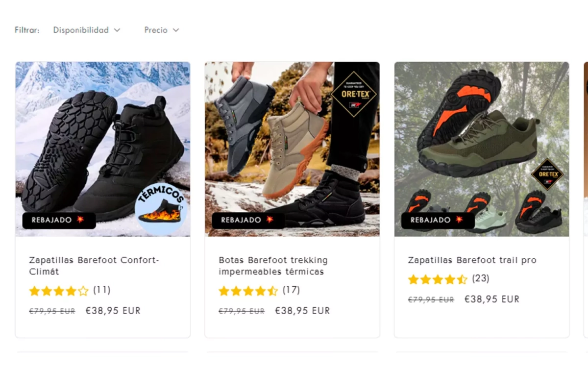Image resolution: width=588 pixels, height=371 pixels.
Task: Expand the Precio filter dropdown
Action: [x=161, y=30]
